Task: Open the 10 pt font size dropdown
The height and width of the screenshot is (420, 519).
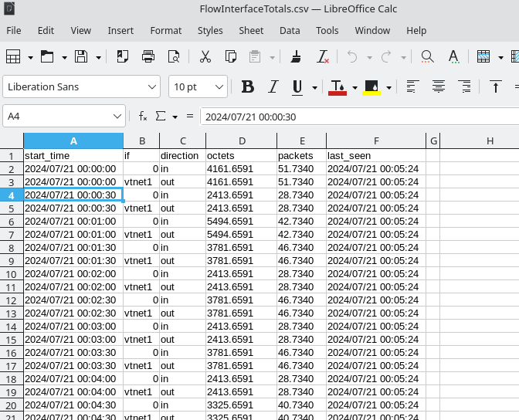Action: (x=198, y=86)
